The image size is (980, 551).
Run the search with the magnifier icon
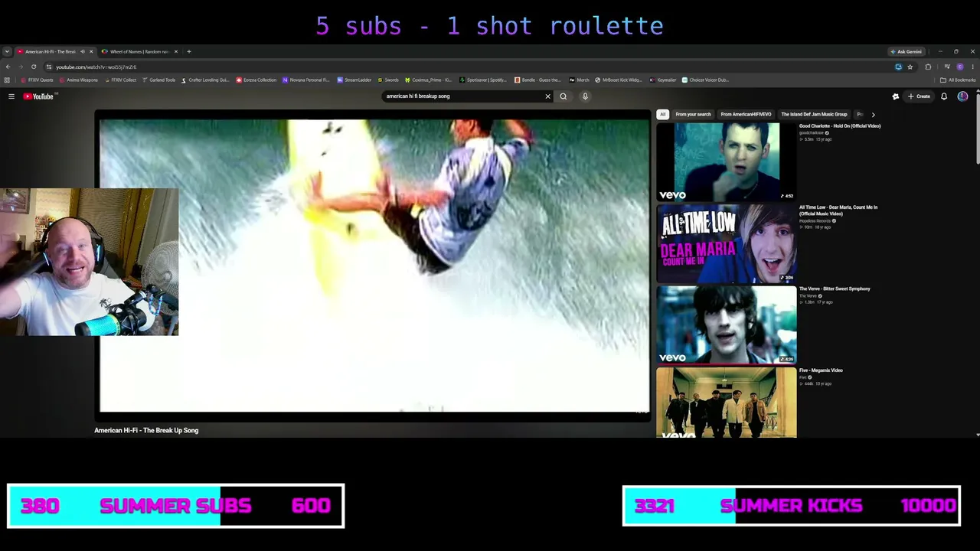pyautogui.click(x=563, y=96)
